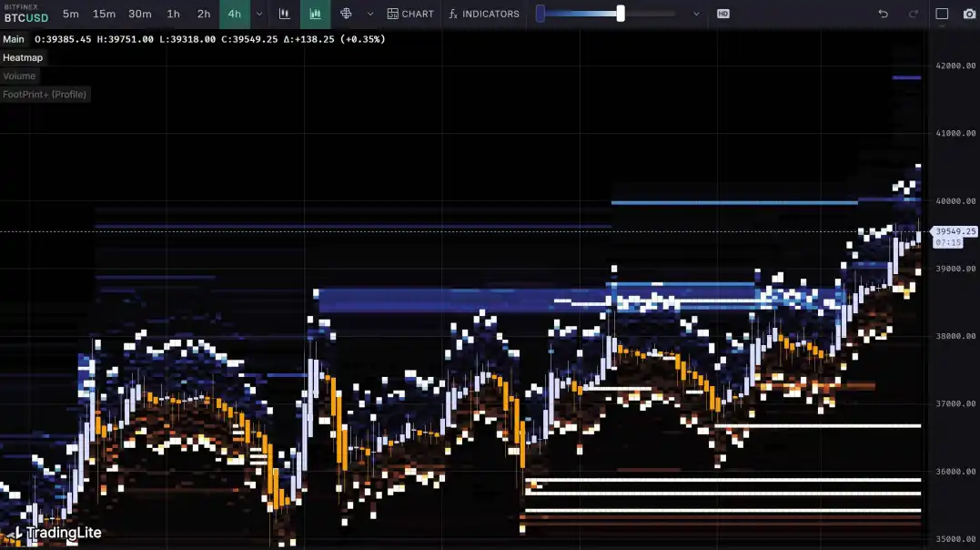Select the candlestick chart type icon
This screenshot has height=550, width=980.
point(285,14)
